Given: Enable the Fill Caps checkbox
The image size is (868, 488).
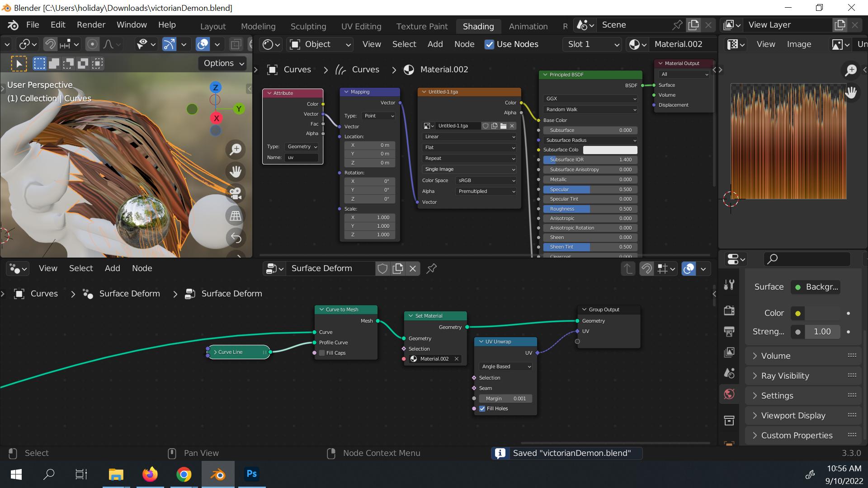Looking at the screenshot, I should [322, 353].
